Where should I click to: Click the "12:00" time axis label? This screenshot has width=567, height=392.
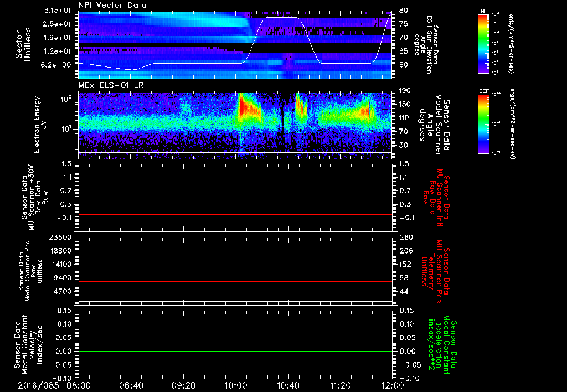coord(393,385)
